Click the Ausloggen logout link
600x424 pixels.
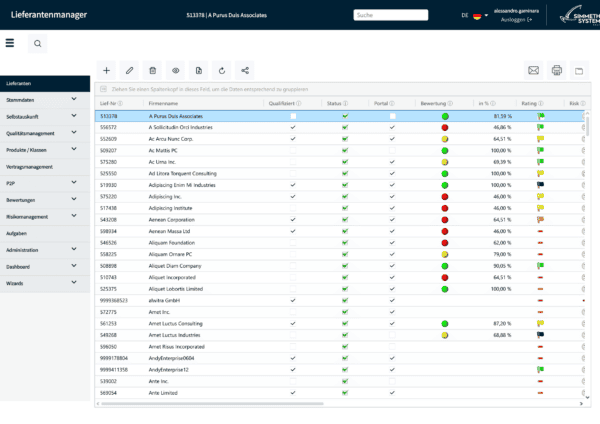[511, 20]
